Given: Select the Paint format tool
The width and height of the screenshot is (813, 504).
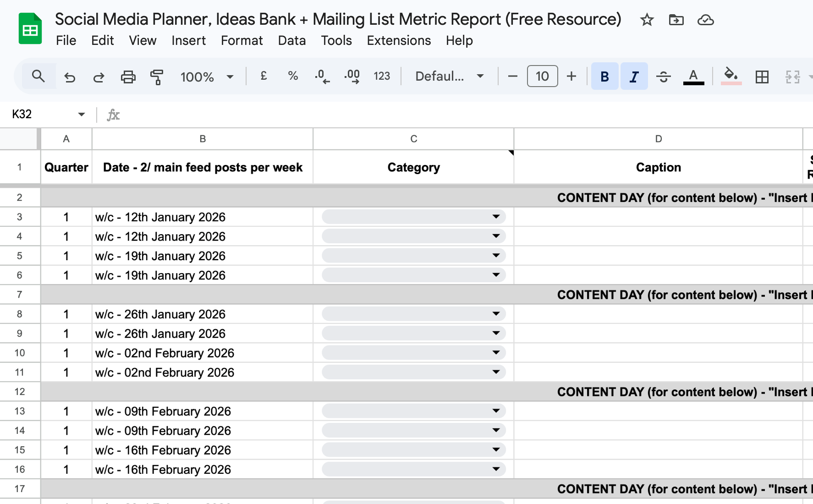Looking at the screenshot, I should coord(156,77).
